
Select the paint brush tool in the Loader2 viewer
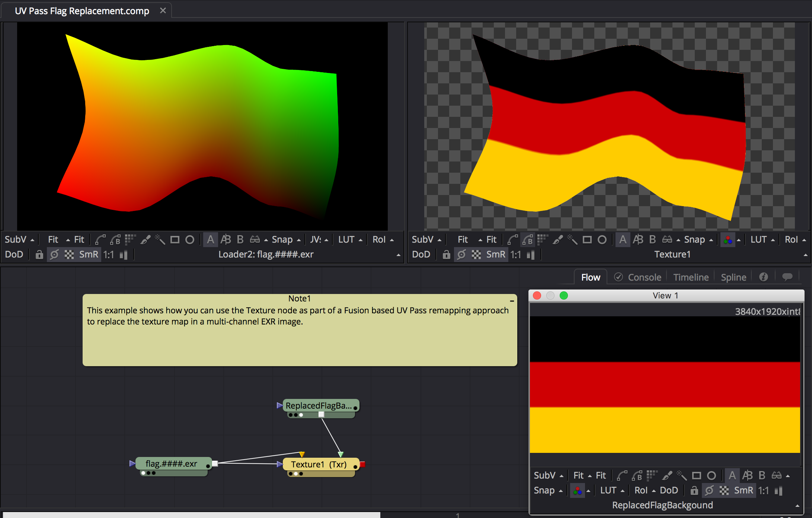(x=146, y=240)
